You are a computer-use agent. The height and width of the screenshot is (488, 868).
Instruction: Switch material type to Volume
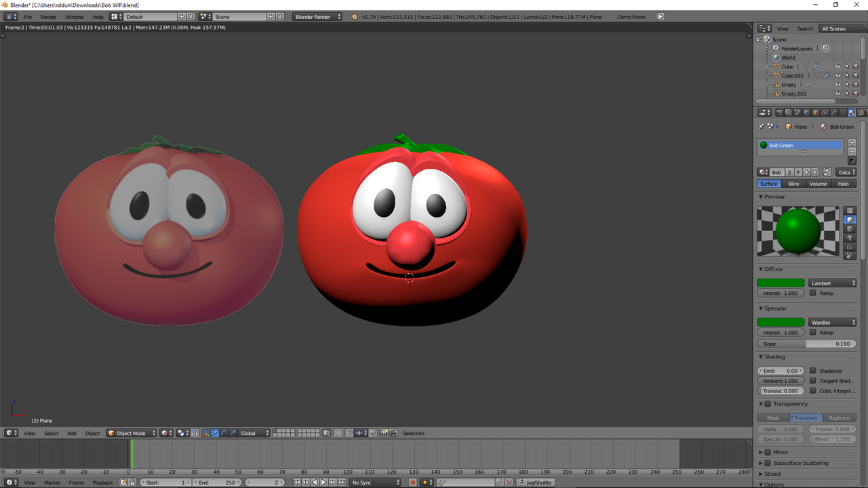(x=818, y=184)
